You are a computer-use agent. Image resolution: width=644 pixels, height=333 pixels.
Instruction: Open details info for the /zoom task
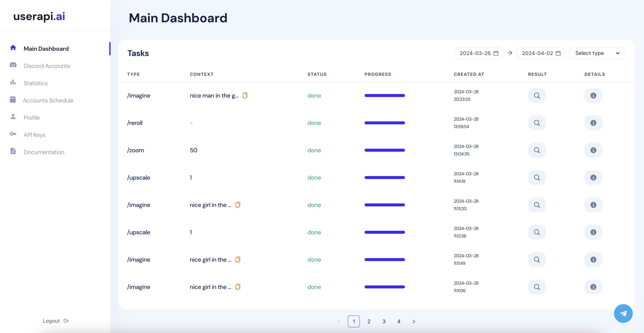pos(593,150)
